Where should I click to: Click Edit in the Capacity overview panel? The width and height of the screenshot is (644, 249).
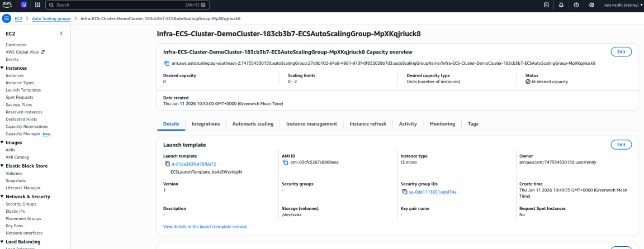(622, 52)
